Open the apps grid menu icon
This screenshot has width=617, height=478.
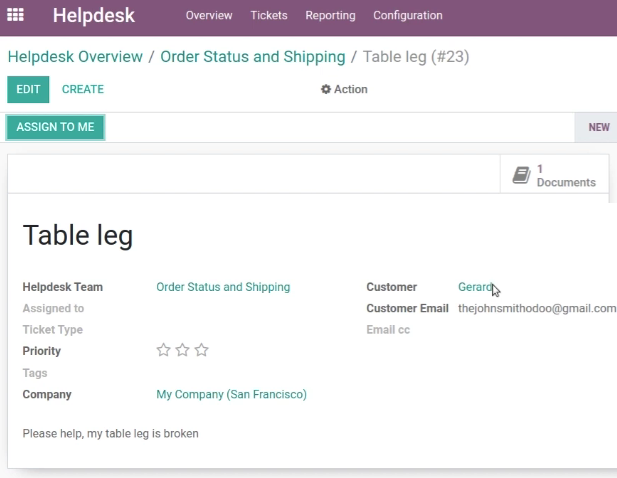coord(15,15)
